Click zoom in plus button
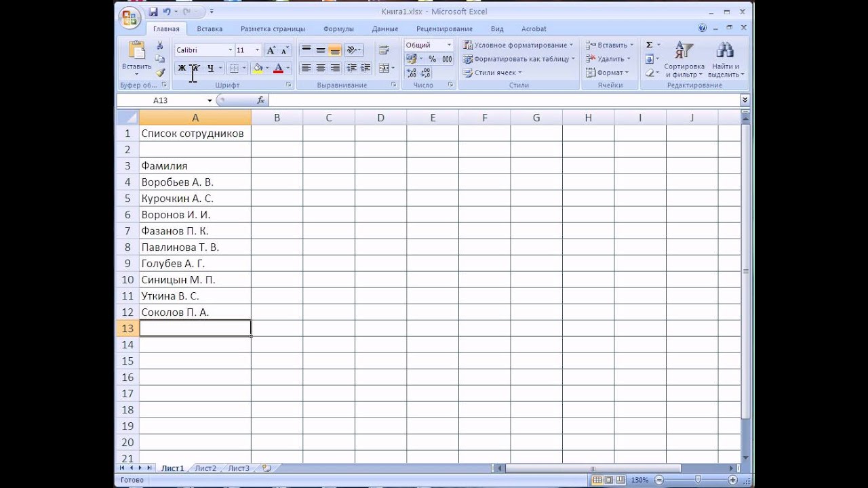This screenshot has width=868, height=488. click(733, 480)
